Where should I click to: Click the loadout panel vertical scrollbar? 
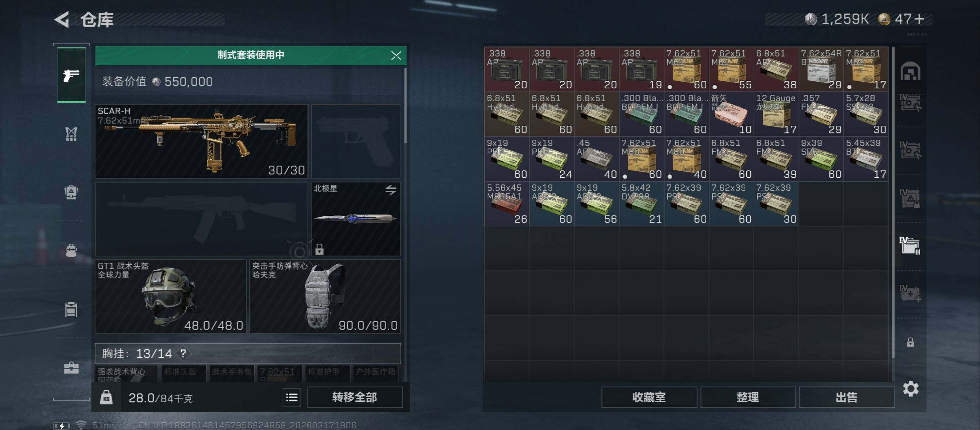[x=405, y=106]
